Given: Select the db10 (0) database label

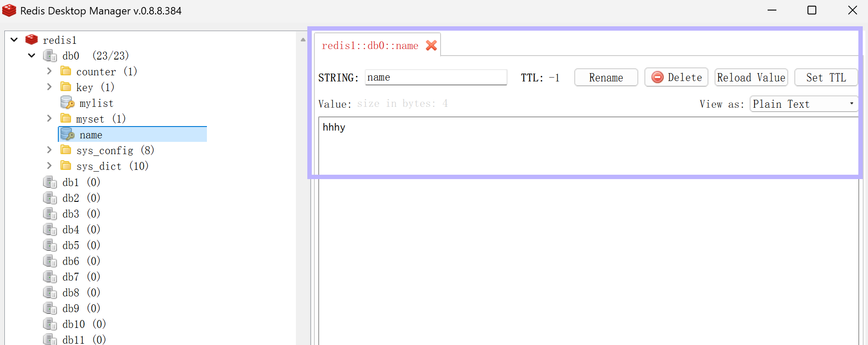Looking at the screenshot, I should pyautogui.click(x=84, y=324).
